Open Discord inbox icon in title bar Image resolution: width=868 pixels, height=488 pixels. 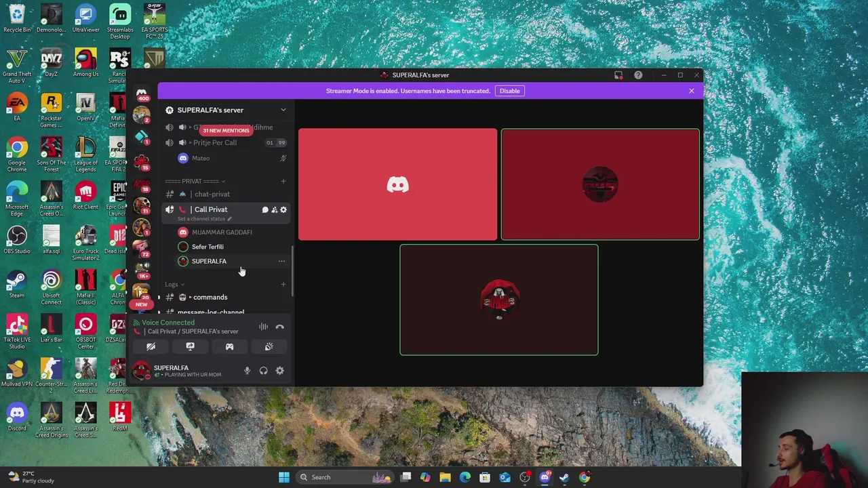pos(618,75)
